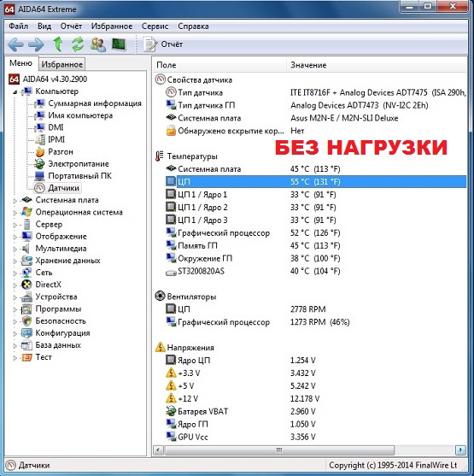The image size is (474, 476).
Task: Click the horizontal scrollbar thumb
Action: (279, 450)
